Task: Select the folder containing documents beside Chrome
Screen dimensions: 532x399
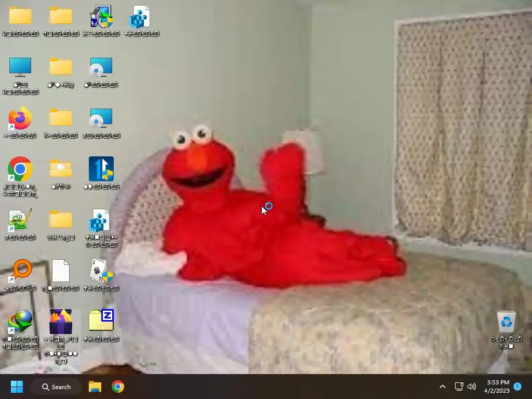Action: (x=61, y=169)
